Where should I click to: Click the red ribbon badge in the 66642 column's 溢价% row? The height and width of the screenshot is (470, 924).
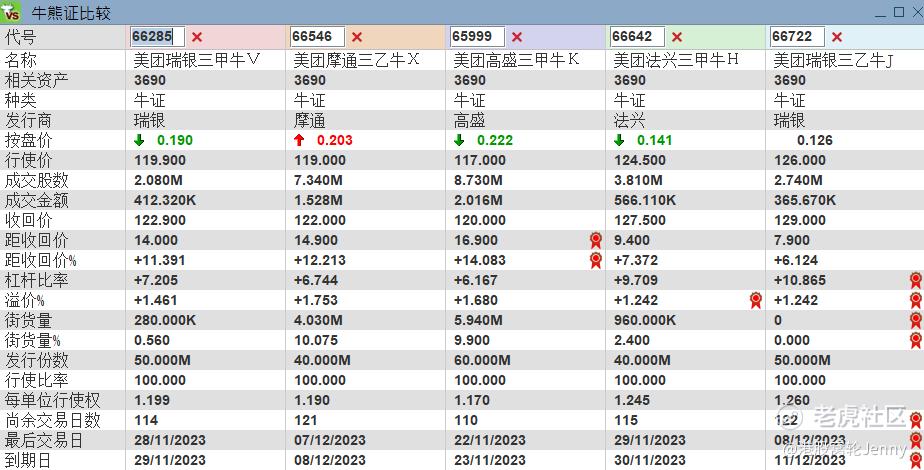(755, 300)
